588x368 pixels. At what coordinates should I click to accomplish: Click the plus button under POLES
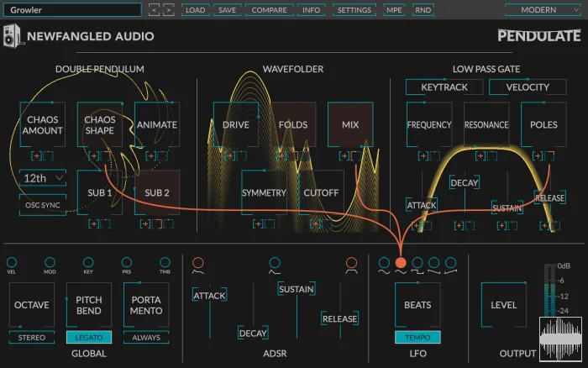click(x=538, y=155)
